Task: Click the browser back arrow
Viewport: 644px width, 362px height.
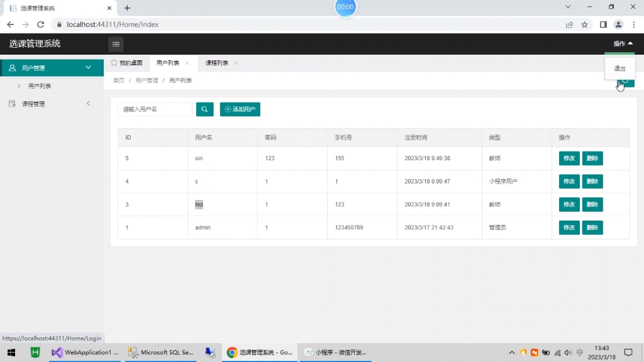Action: 10,25
